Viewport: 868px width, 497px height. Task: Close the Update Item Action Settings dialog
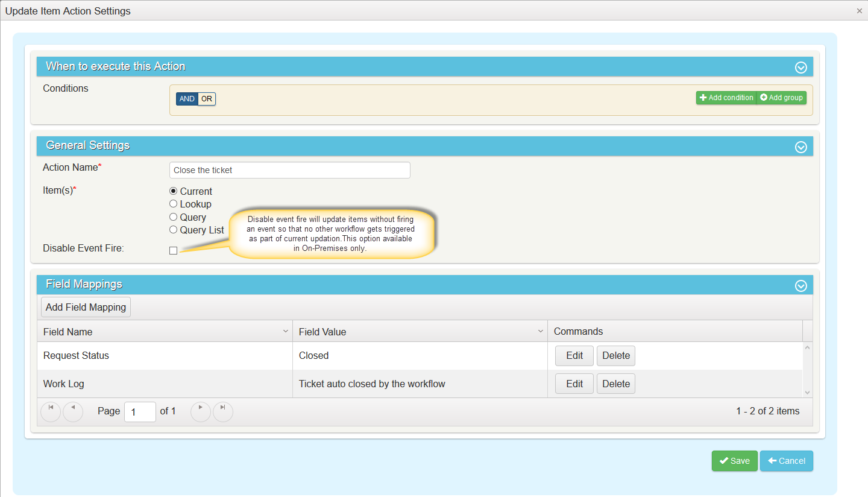(x=860, y=11)
